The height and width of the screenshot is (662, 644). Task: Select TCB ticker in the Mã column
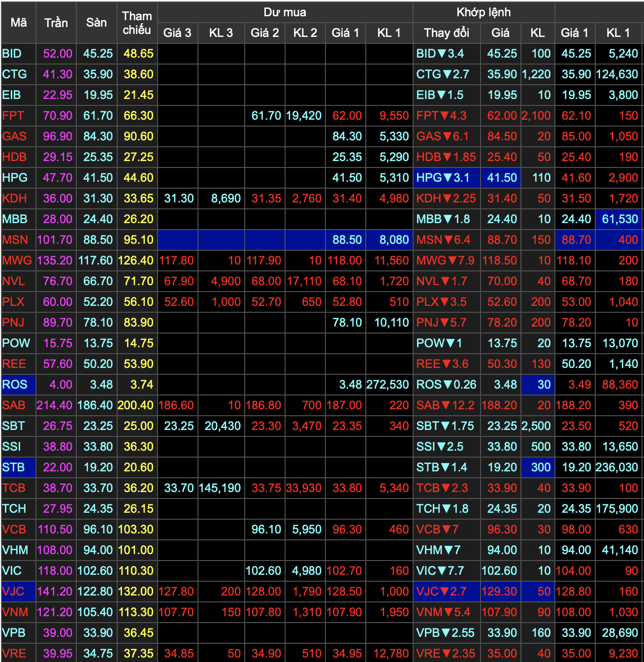pyautogui.click(x=19, y=488)
